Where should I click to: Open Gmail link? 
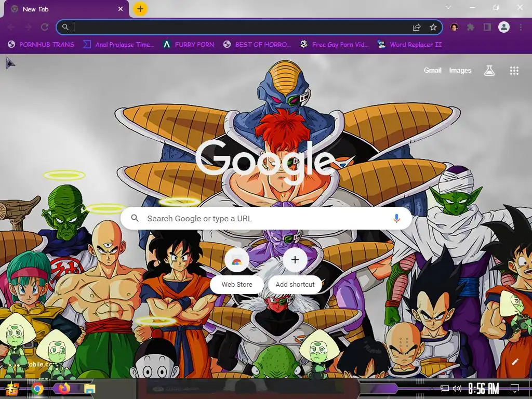click(432, 70)
